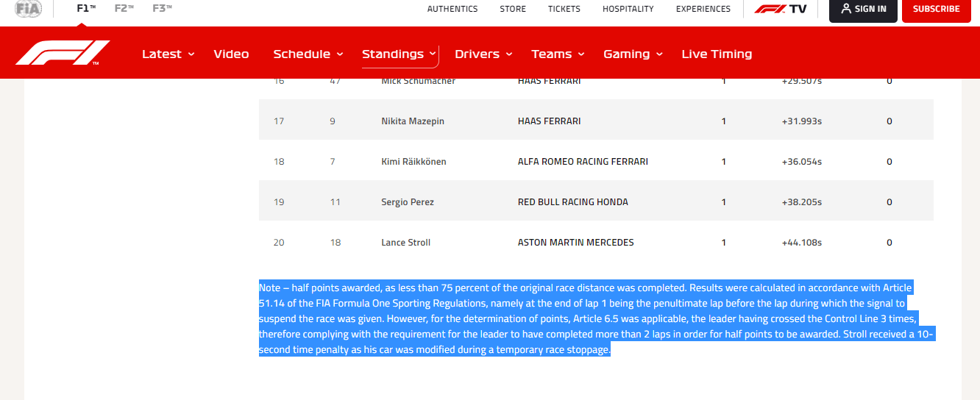The image size is (980, 400).
Task: Open the Experiences link
Action: 703,9
